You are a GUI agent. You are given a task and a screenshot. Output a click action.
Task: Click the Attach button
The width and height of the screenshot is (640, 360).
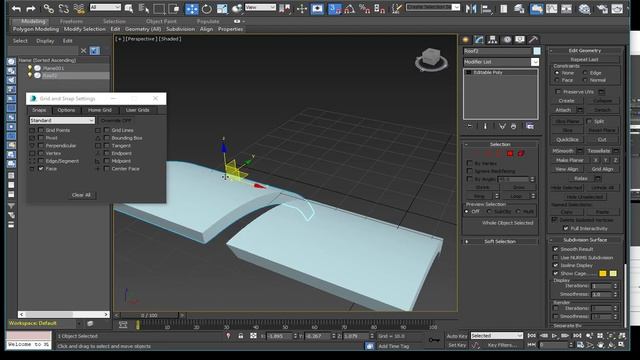click(x=563, y=110)
